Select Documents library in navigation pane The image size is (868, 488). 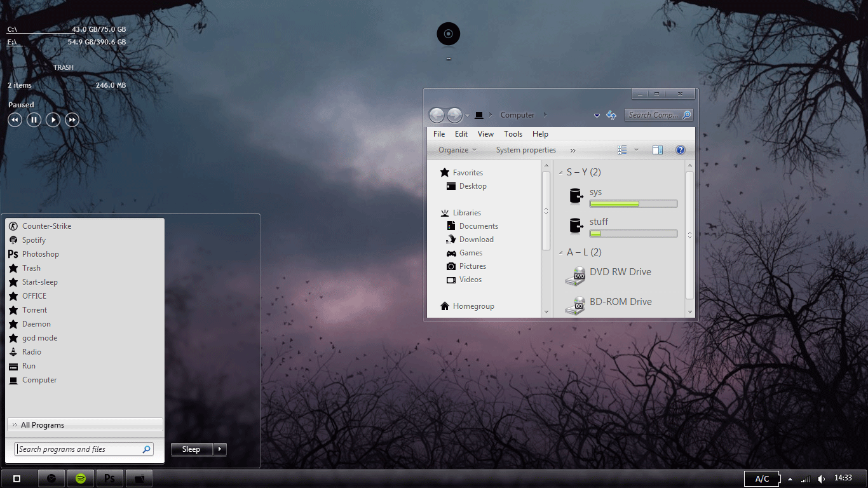pos(472,226)
